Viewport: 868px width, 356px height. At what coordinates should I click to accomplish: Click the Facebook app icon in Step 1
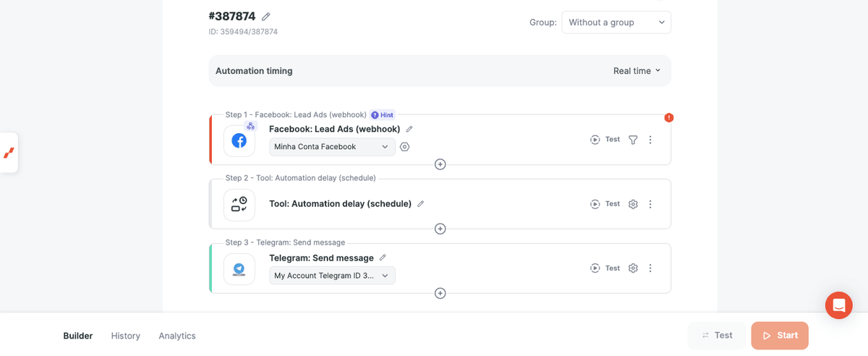(x=239, y=140)
